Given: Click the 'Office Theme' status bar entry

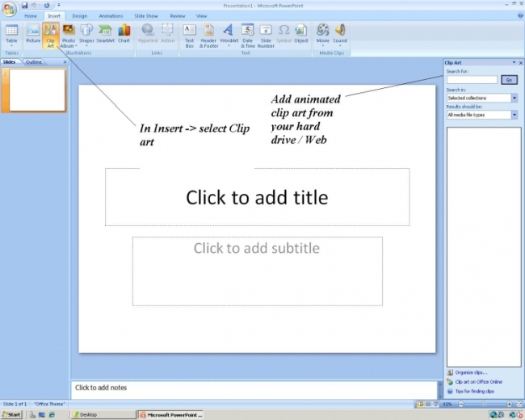Looking at the screenshot, I should pos(49,405).
